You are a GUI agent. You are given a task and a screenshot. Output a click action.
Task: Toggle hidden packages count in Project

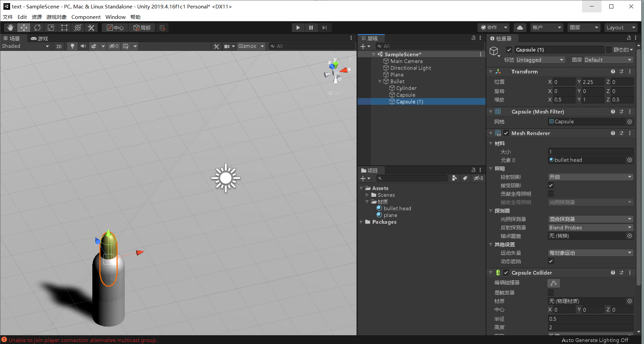[479, 178]
